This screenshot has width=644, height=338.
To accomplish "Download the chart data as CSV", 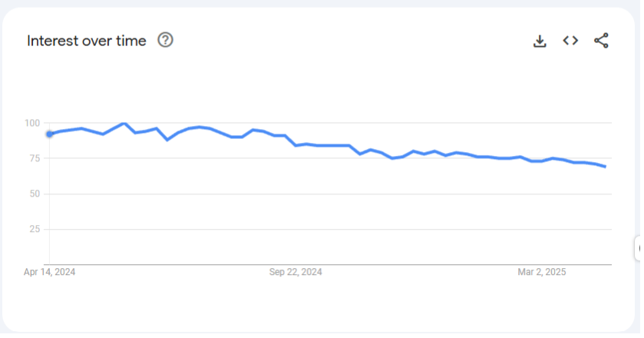I will (540, 41).
